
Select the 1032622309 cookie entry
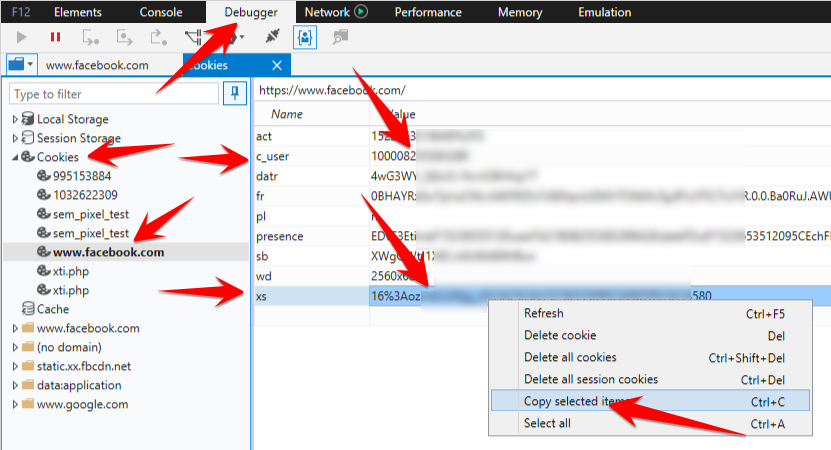(x=85, y=195)
